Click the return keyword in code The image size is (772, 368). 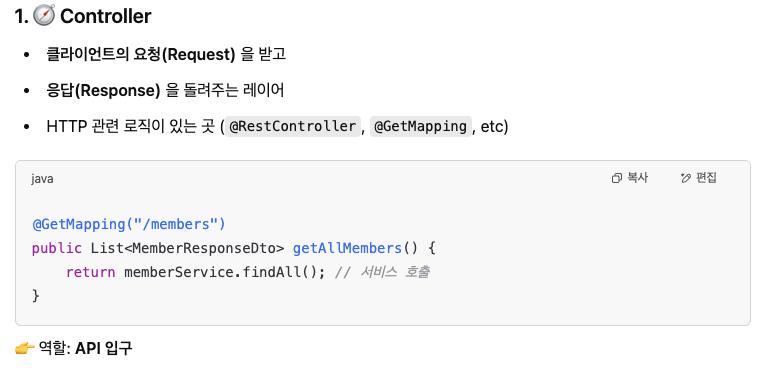click(91, 272)
